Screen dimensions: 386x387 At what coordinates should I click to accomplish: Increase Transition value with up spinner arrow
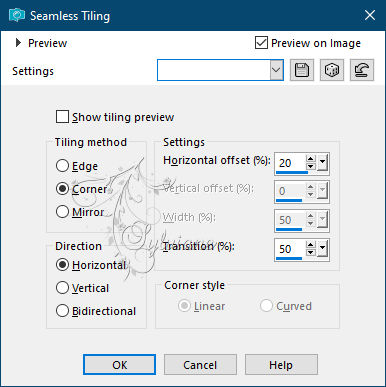click(x=311, y=245)
